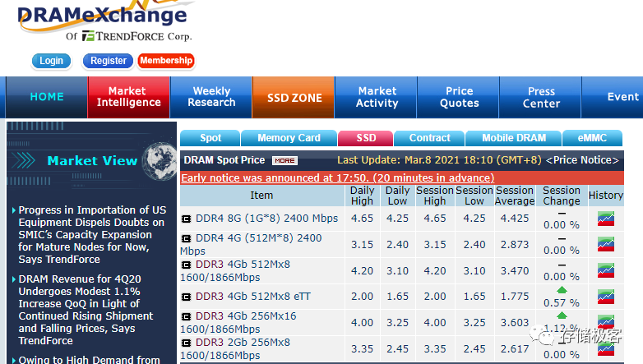
Task: Click session average value 1.775
Action: [x=515, y=297]
